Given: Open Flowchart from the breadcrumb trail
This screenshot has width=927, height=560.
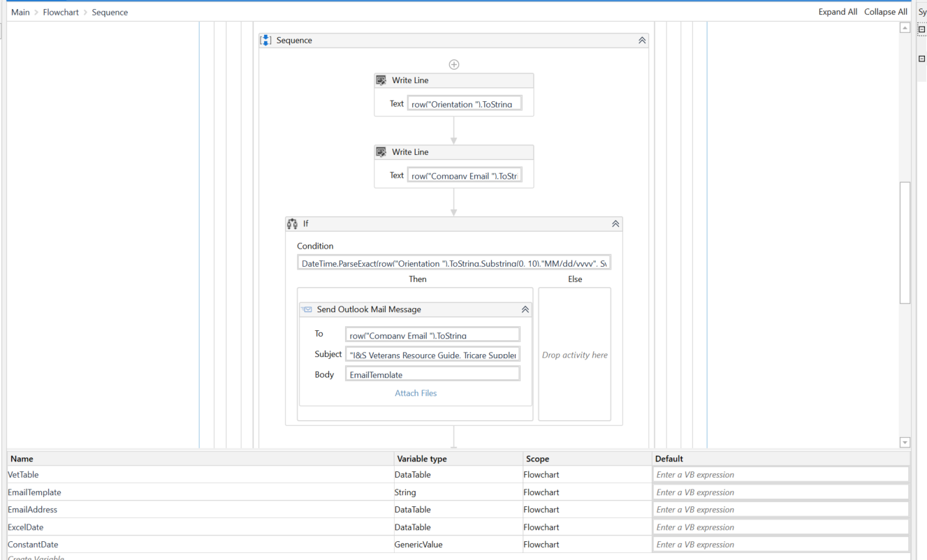Looking at the screenshot, I should (x=61, y=12).
